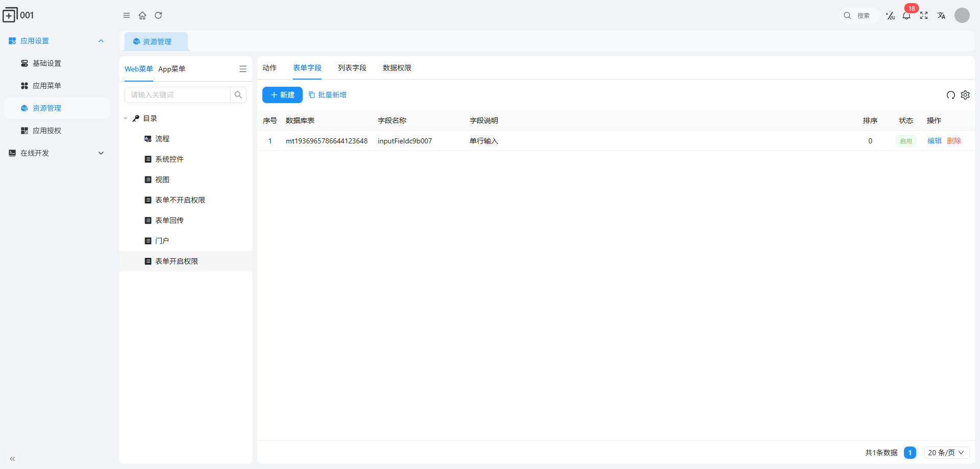This screenshot has height=469, width=980.
Task: Click the home icon in top toolbar
Action: [x=142, y=15]
